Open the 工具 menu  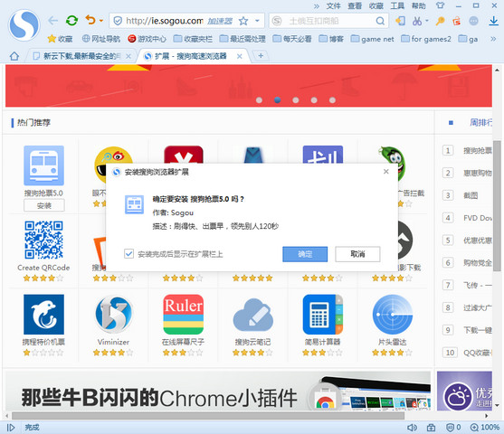coord(397,6)
